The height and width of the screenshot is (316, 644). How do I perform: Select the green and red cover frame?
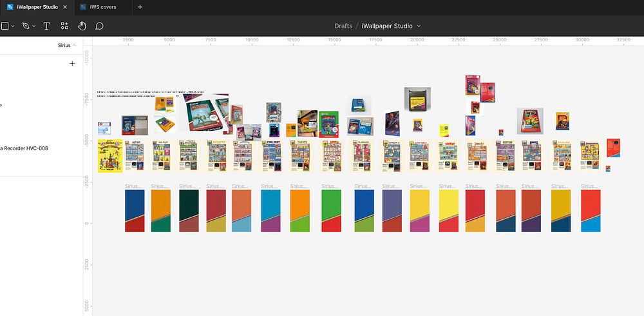tap(331, 211)
